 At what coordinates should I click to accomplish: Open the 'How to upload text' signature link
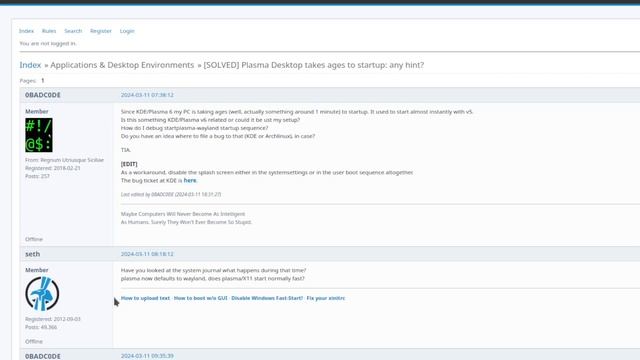pos(145,298)
